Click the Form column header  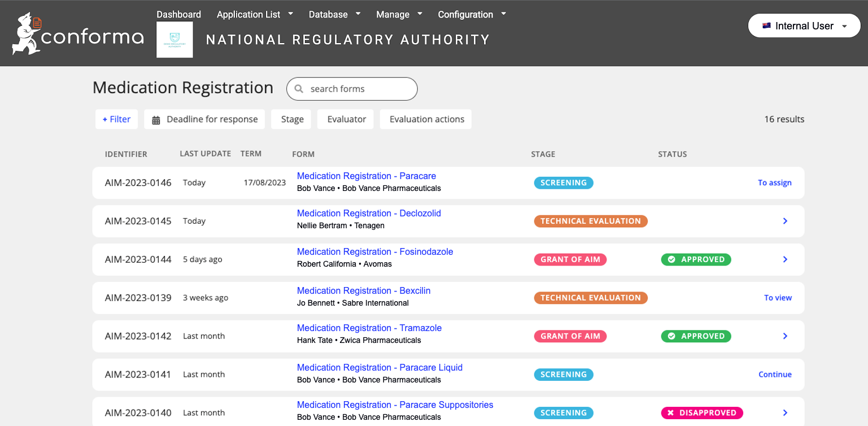(x=303, y=154)
